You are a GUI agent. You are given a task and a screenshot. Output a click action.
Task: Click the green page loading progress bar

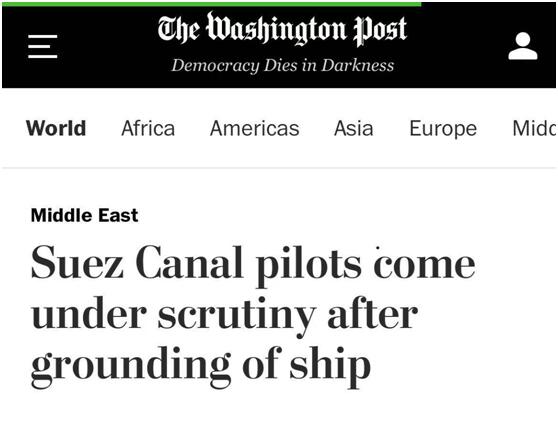212,4
